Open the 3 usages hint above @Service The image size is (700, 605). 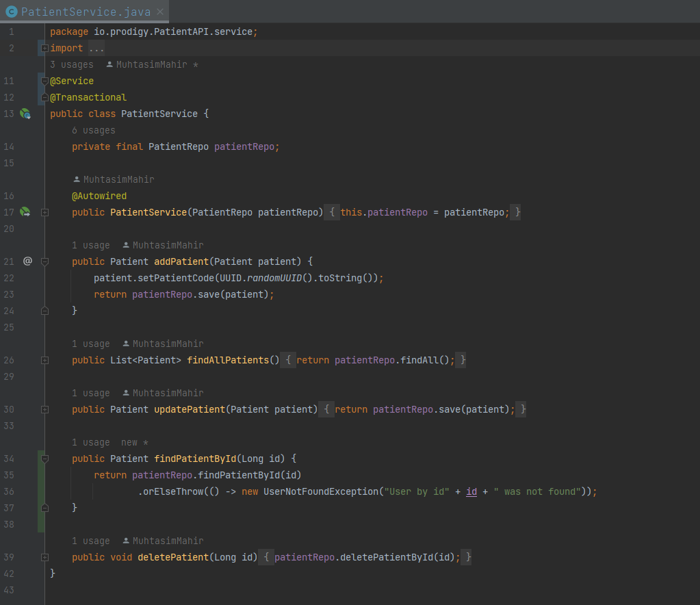coord(72,65)
